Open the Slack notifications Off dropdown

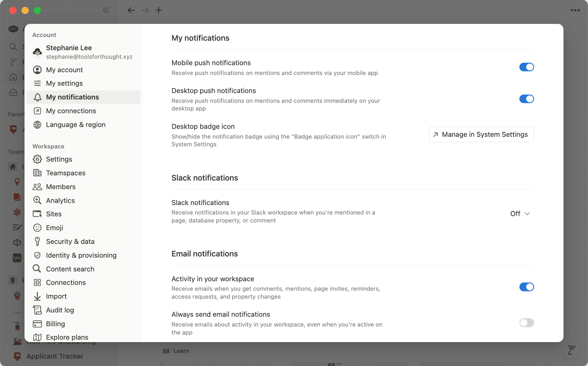520,214
